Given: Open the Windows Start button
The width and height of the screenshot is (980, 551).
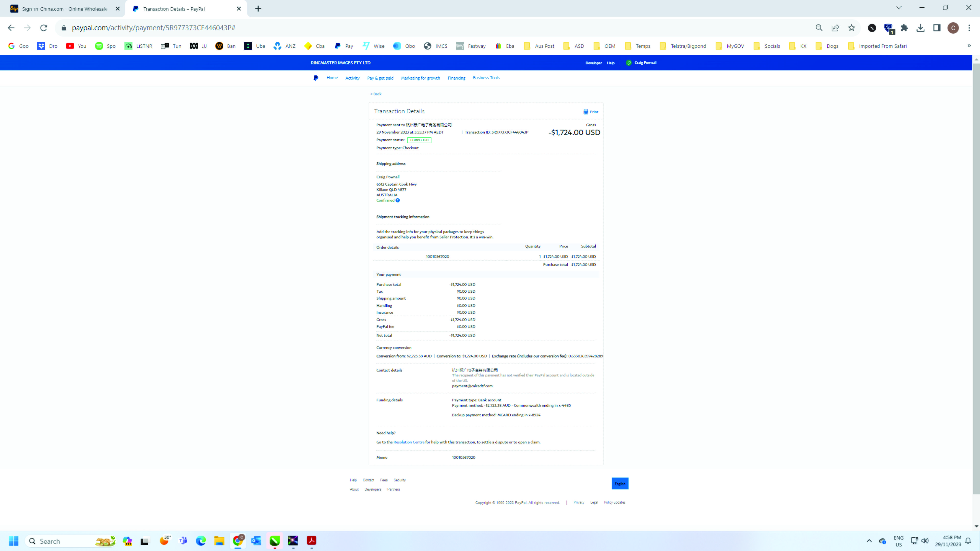Looking at the screenshot, I should pyautogui.click(x=14, y=541).
